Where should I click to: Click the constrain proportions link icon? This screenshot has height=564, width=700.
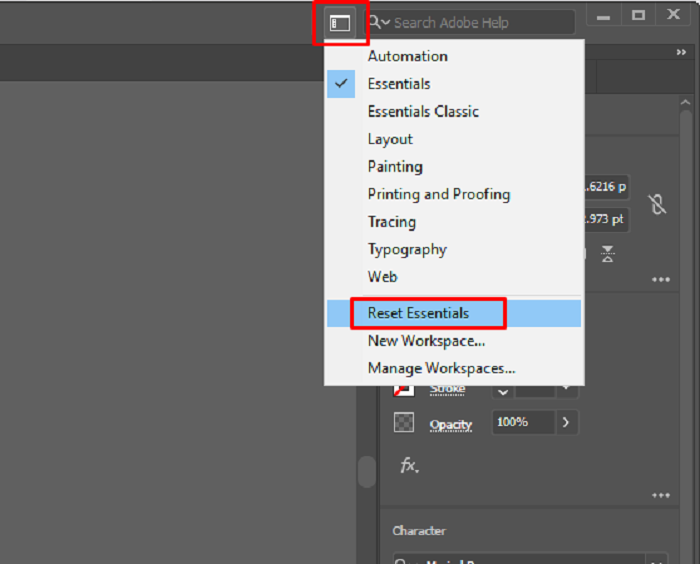tap(657, 204)
